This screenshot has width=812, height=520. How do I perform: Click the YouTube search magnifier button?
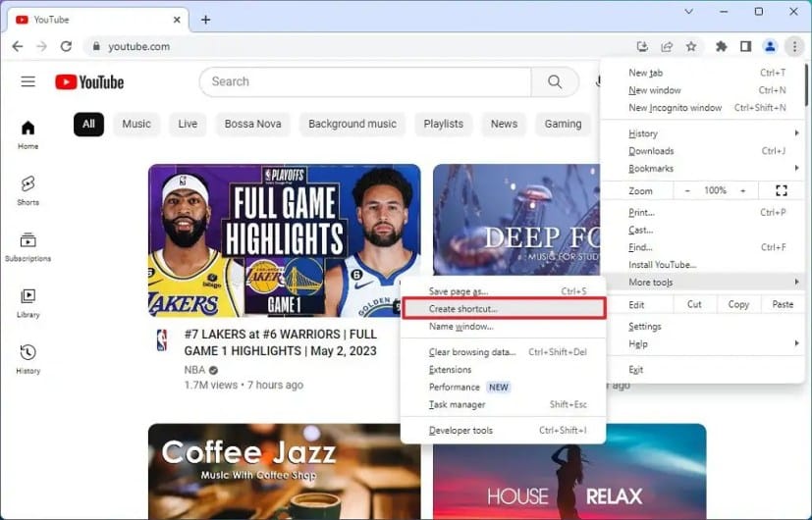pyautogui.click(x=555, y=81)
